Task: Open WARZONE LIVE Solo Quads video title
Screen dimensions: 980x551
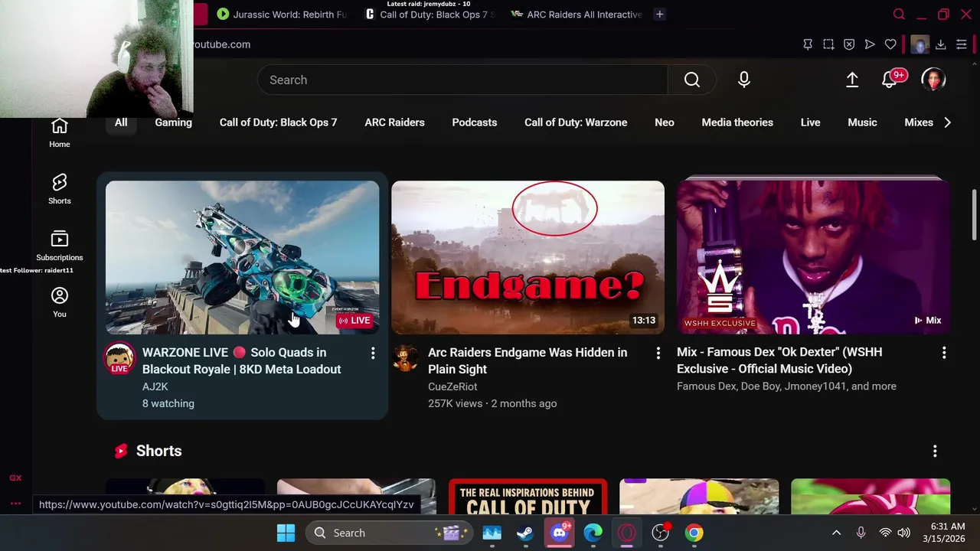Action: 241,360
